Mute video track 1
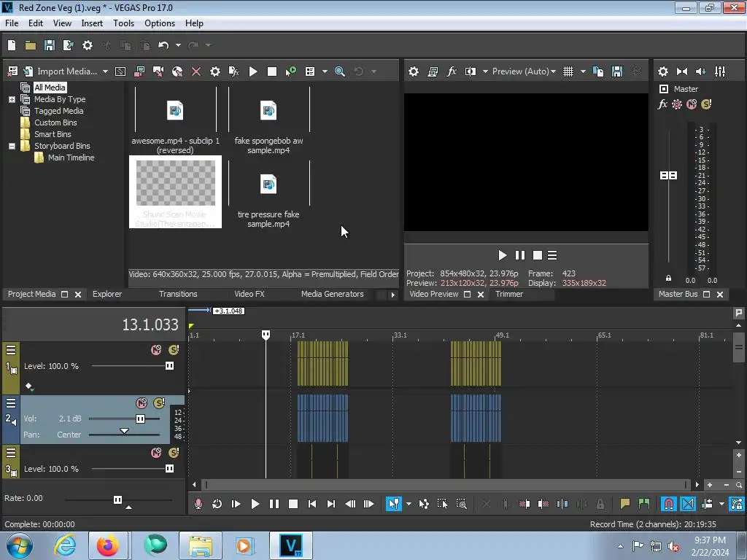747x560 pixels. click(156, 350)
